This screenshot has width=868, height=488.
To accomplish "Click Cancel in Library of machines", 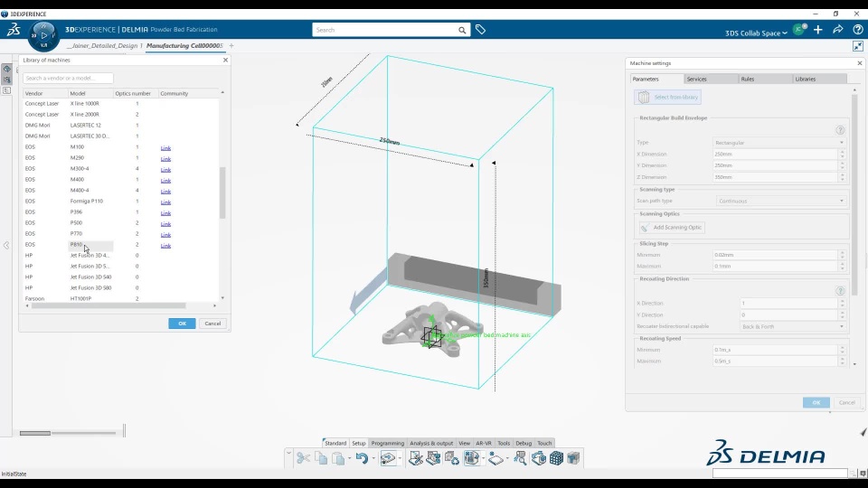I will 212,324.
